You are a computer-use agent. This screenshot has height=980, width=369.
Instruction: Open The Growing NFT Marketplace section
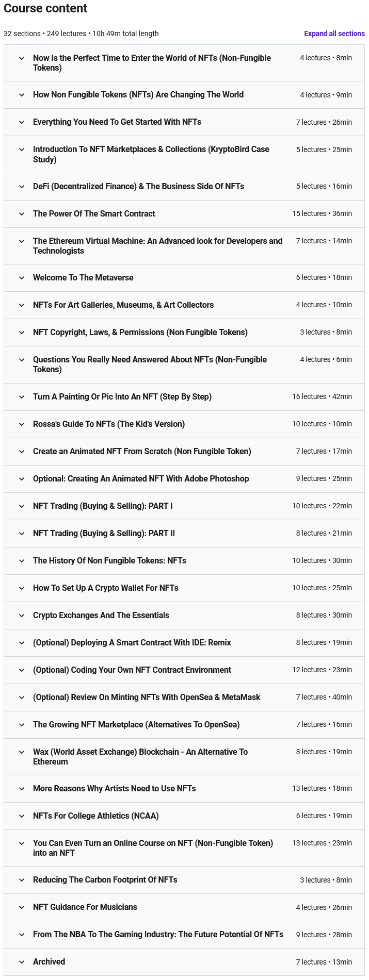point(136,724)
